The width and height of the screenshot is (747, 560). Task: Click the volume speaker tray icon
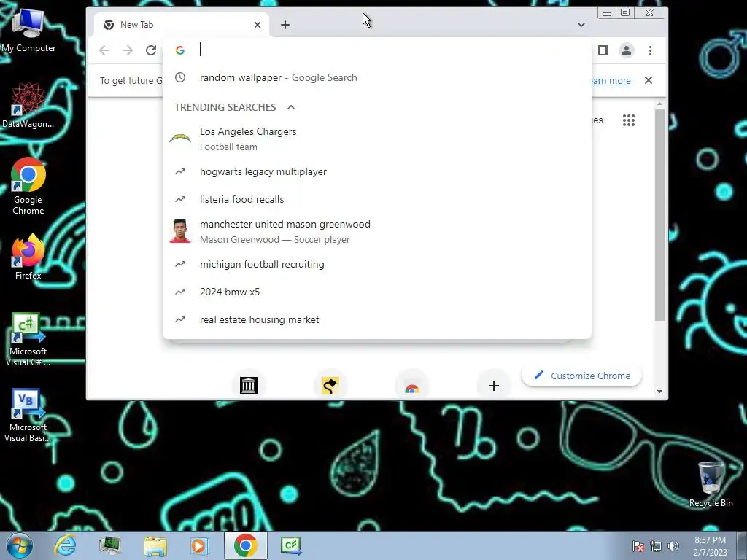[x=673, y=546]
